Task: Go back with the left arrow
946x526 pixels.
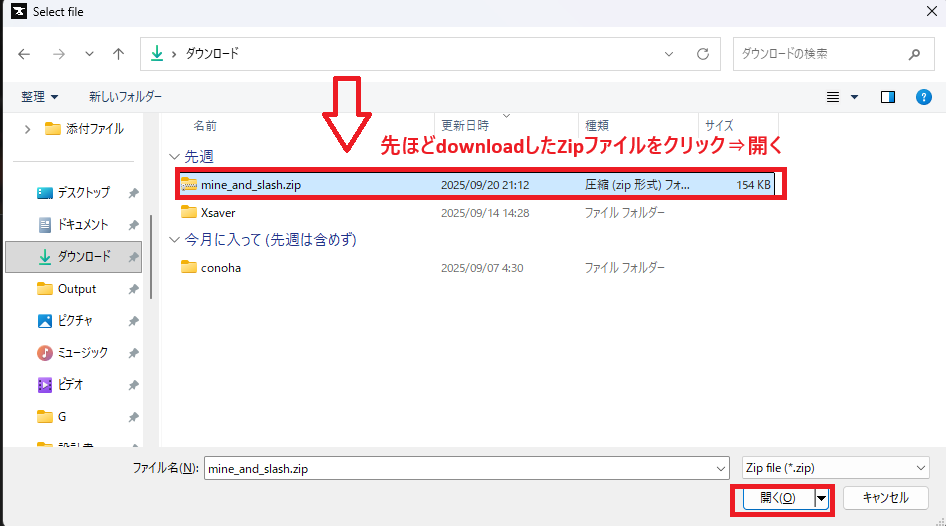Action: pos(24,54)
